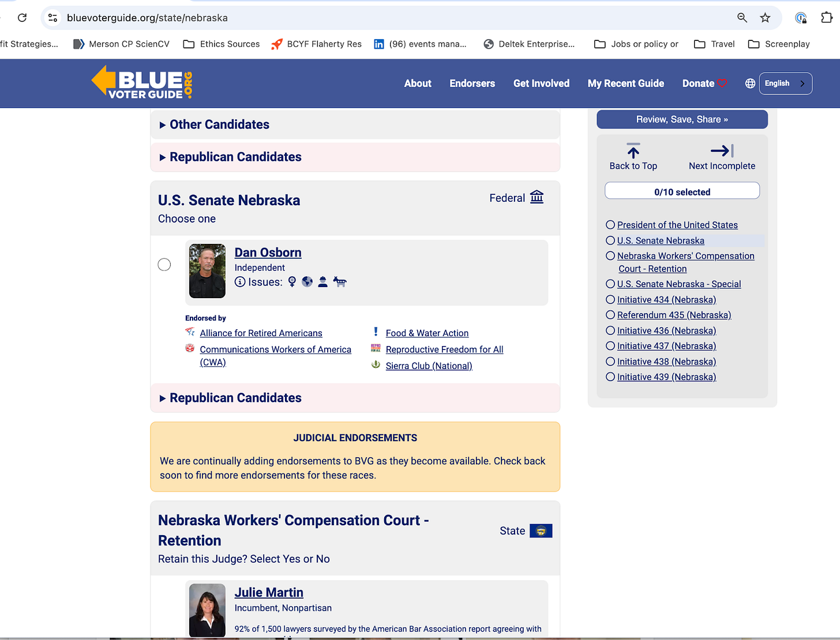Open the Jobs or policy bookmark folder
The height and width of the screenshot is (640, 840).
pos(636,44)
